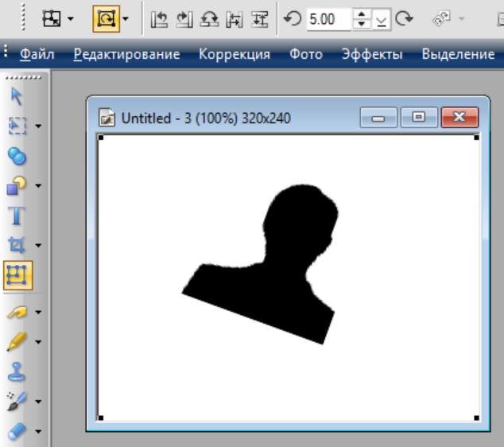Open the Эффекты menu
The height and width of the screenshot is (447, 504).
pyautogui.click(x=372, y=54)
